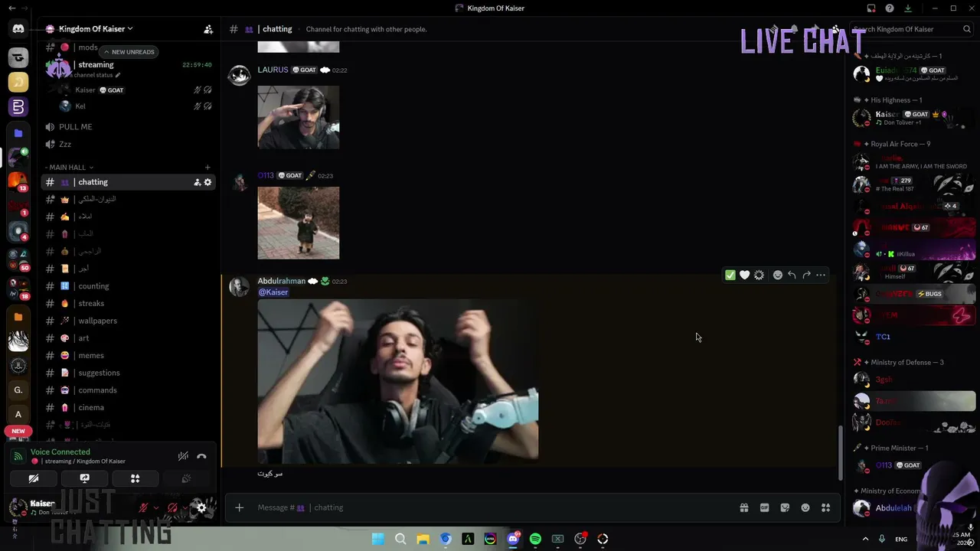This screenshot has width=980, height=551.
Task: React with white heart on Abdulrahman's message
Action: tap(744, 275)
